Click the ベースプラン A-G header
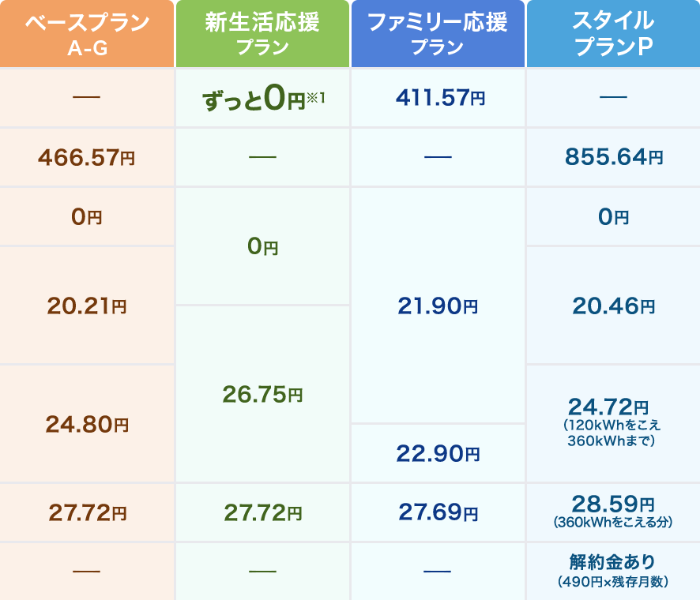This screenshot has width=700, height=600. 87,34
